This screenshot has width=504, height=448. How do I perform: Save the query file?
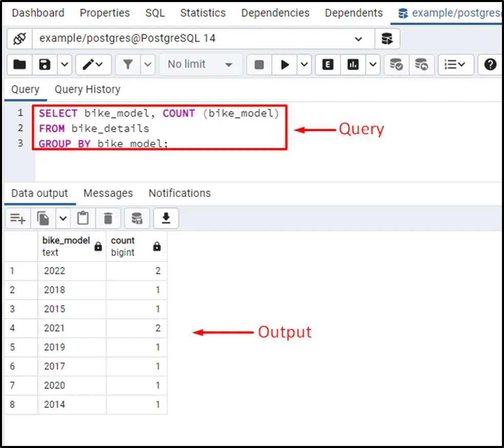(45, 65)
